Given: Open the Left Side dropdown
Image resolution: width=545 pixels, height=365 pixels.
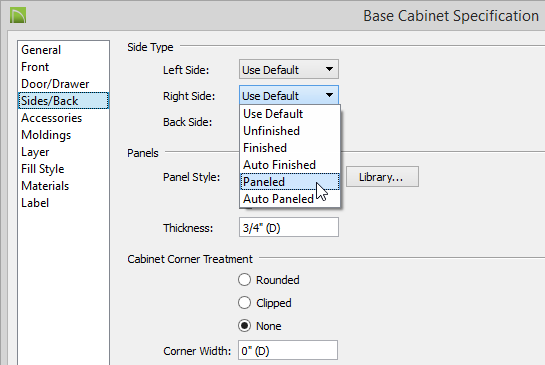Looking at the screenshot, I should 288,70.
